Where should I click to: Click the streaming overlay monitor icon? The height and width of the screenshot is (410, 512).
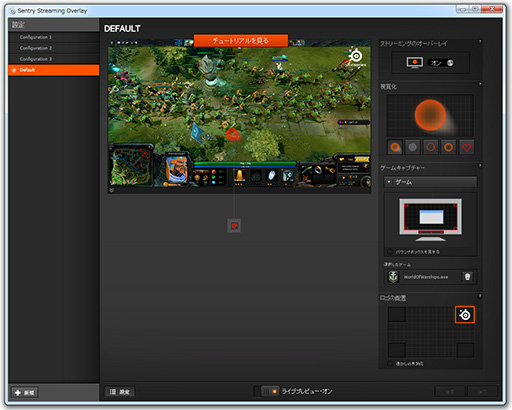[x=415, y=63]
